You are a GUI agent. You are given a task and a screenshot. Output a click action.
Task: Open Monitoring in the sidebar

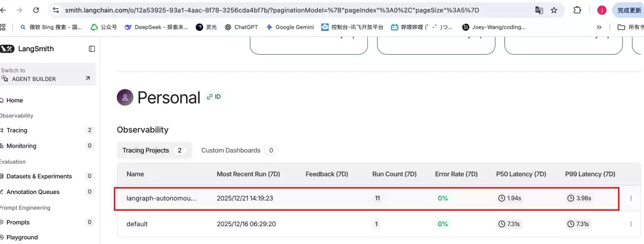coord(21,146)
